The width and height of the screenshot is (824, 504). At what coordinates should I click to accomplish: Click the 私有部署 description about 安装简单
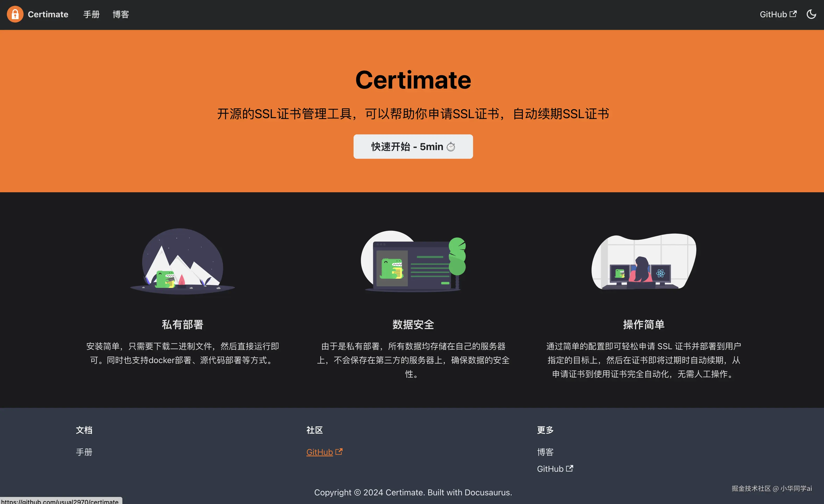click(183, 353)
